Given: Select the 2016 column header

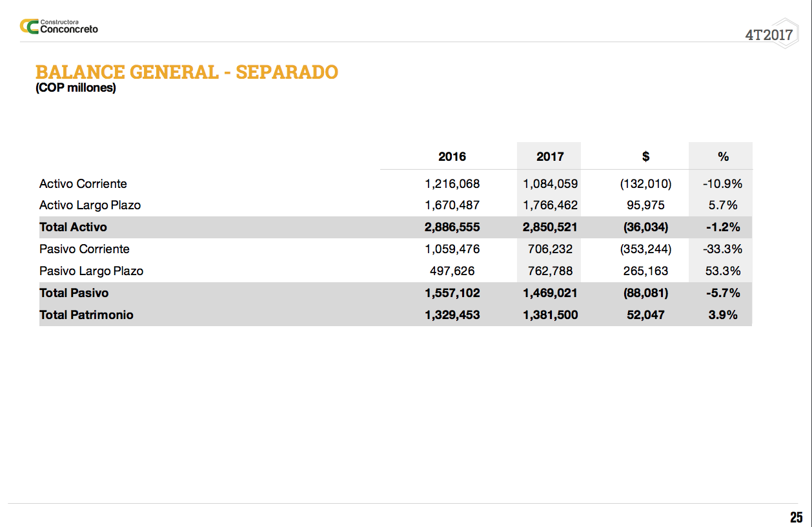Looking at the screenshot, I should 452,156.
